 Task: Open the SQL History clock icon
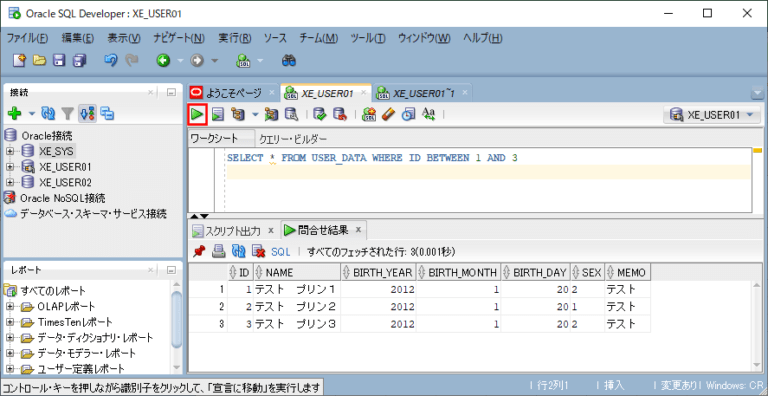click(408, 114)
